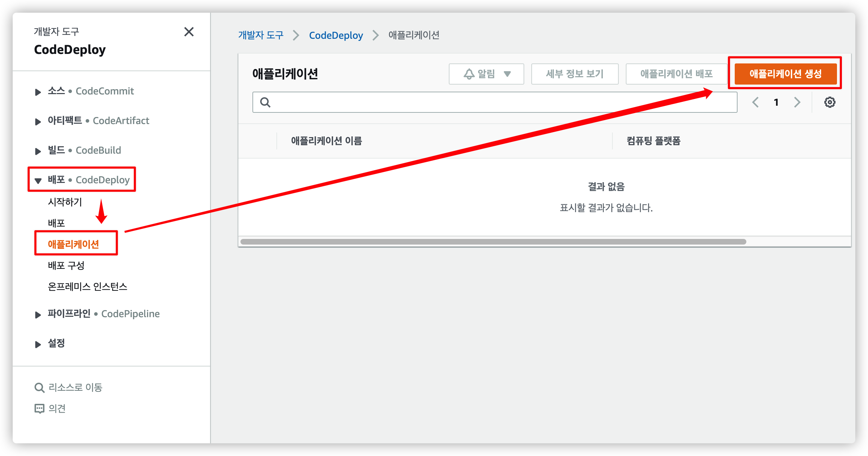
Task: Click the table settings gear icon
Action: pos(830,102)
